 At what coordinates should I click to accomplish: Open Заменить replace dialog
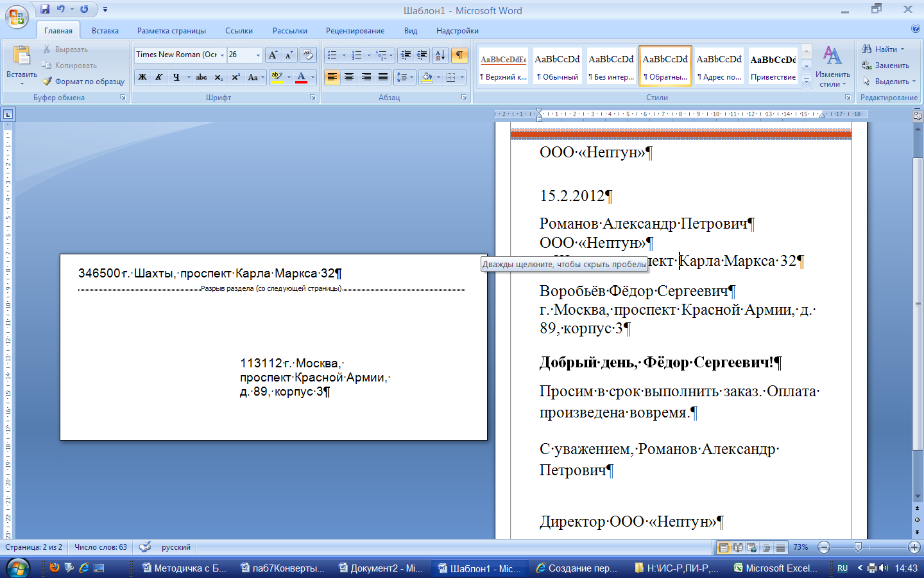click(886, 66)
